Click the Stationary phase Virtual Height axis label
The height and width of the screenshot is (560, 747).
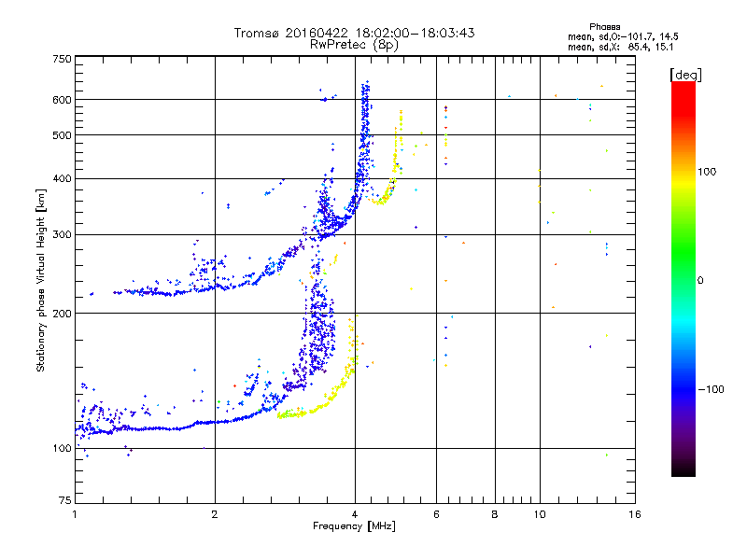41,280
